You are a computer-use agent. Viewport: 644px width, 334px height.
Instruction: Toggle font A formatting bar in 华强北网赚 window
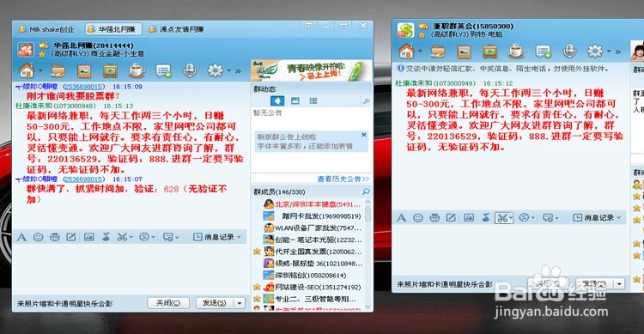pos(21,237)
